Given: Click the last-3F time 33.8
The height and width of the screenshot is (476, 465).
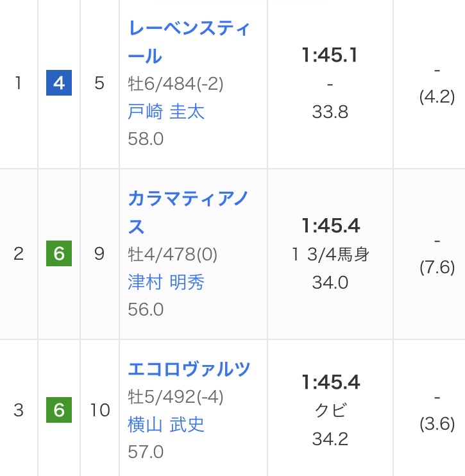Looking at the screenshot, I should click(330, 112).
